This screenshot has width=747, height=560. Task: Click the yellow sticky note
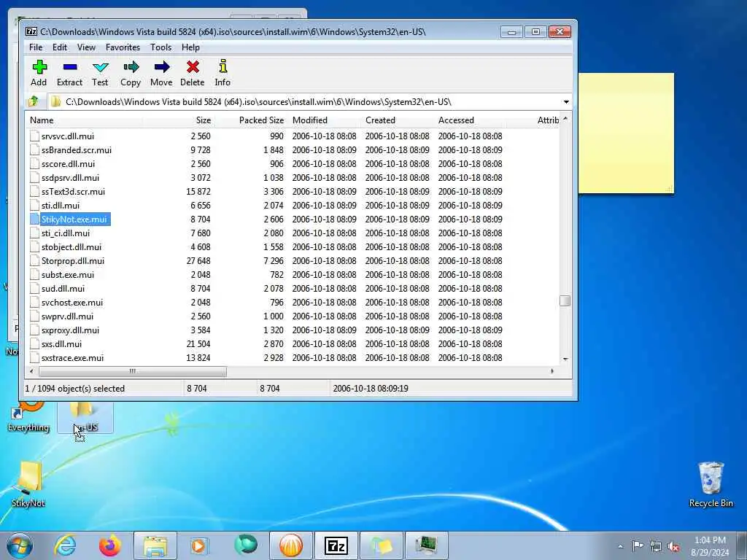[626, 133]
